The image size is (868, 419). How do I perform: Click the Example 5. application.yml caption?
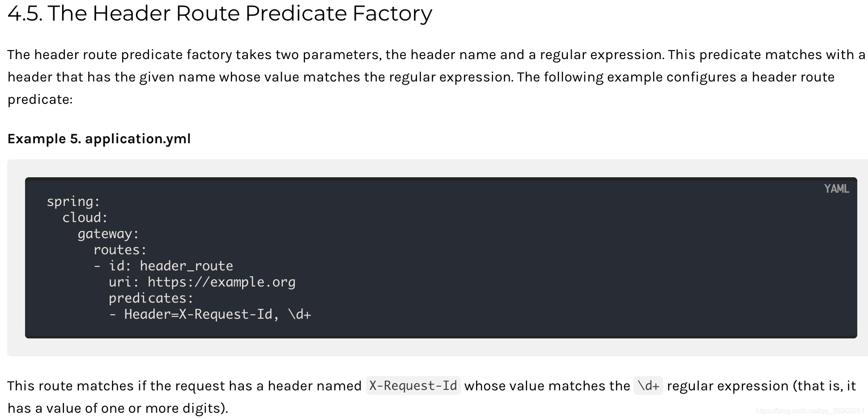click(99, 139)
